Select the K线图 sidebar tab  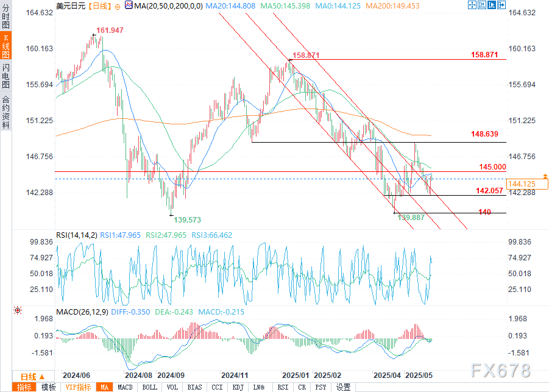coord(5,47)
